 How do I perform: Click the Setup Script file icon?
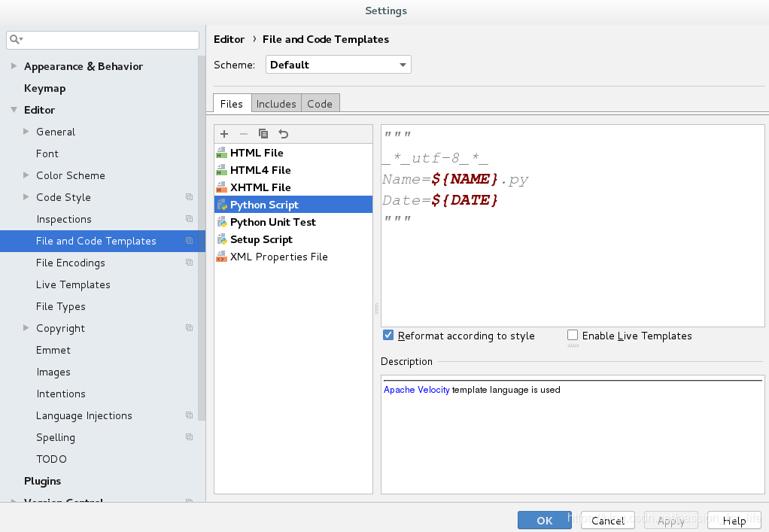click(x=222, y=239)
